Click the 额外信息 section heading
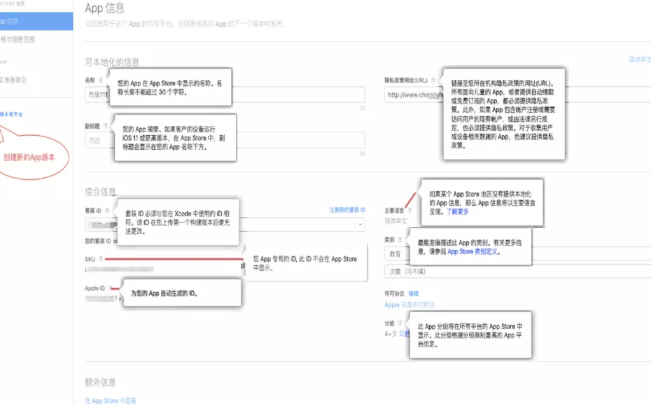 (100, 382)
